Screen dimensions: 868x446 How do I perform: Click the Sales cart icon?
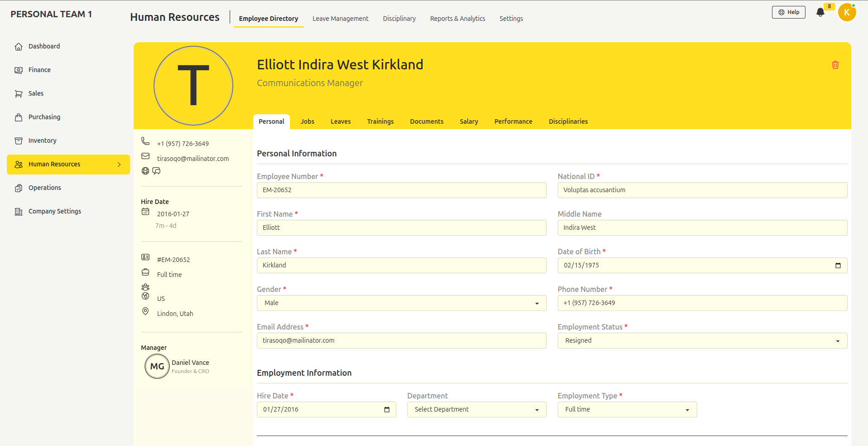pyautogui.click(x=19, y=94)
